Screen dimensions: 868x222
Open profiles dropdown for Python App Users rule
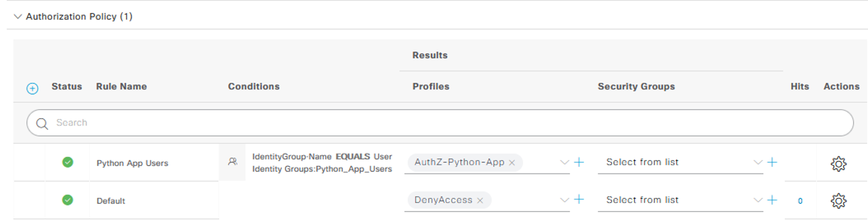(x=564, y=162)
